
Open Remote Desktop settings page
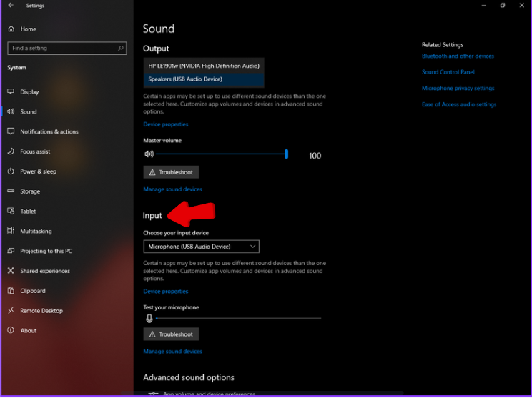tap(41, 311)
